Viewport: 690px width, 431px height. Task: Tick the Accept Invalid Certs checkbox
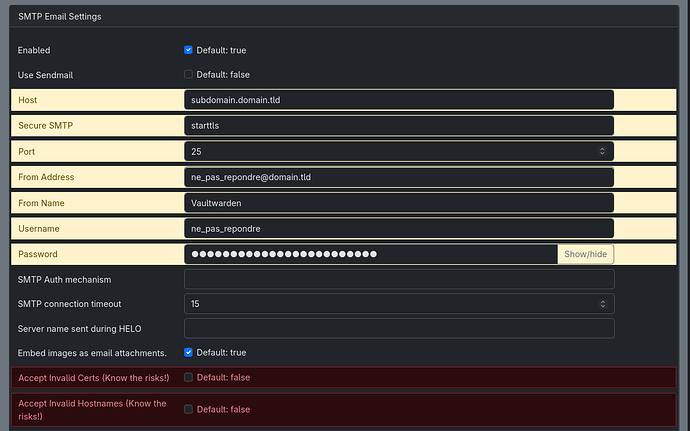point(189,377)
